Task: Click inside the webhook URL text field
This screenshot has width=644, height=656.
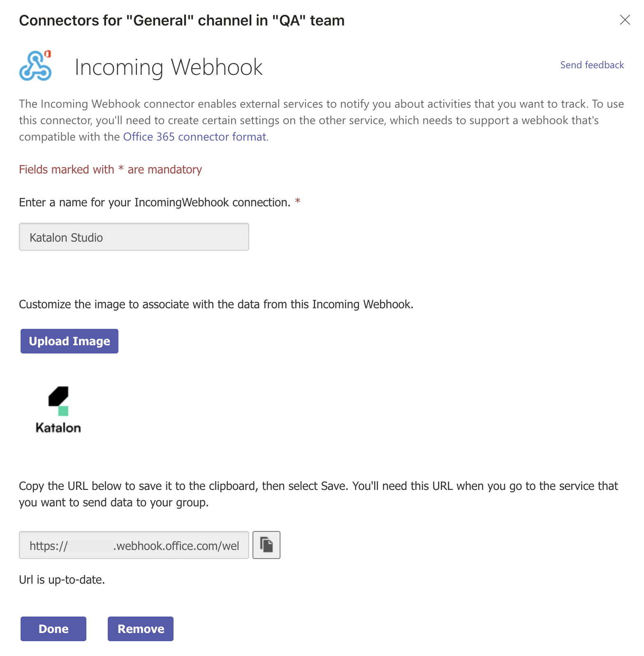Action: pos(134,545)
